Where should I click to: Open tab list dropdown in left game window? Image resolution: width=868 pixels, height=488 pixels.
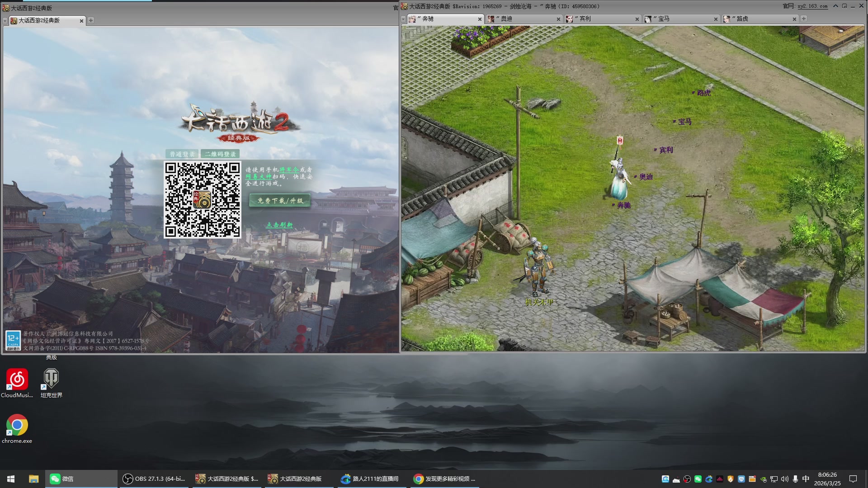pos(5,21)
